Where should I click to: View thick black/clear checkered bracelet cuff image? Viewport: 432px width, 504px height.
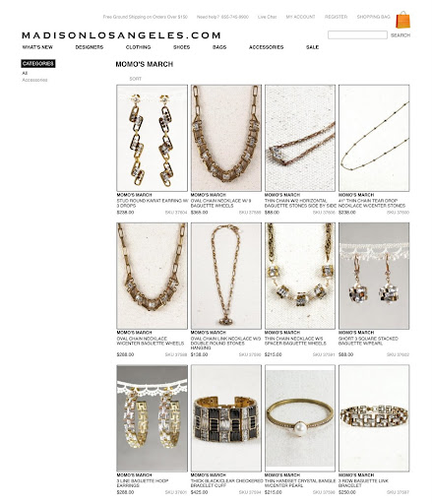coord(226,418)
